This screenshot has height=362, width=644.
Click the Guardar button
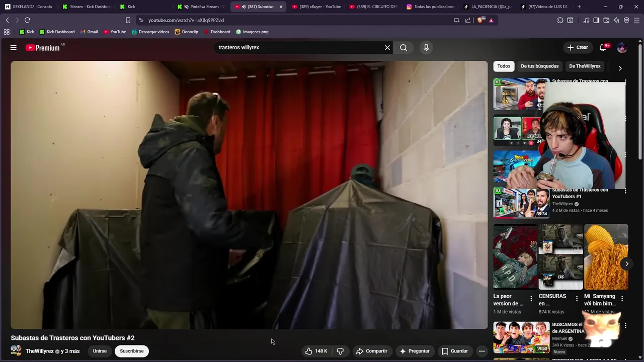coord(455,351)
